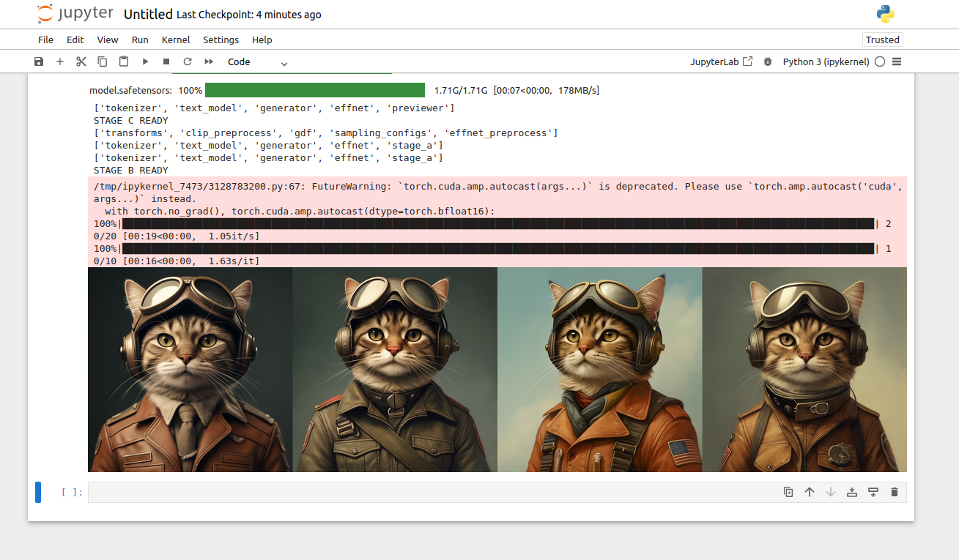Viewport: 959px width, 560px height.
Task: Enable the debugger with the bug icon
Action: [768, 62]
